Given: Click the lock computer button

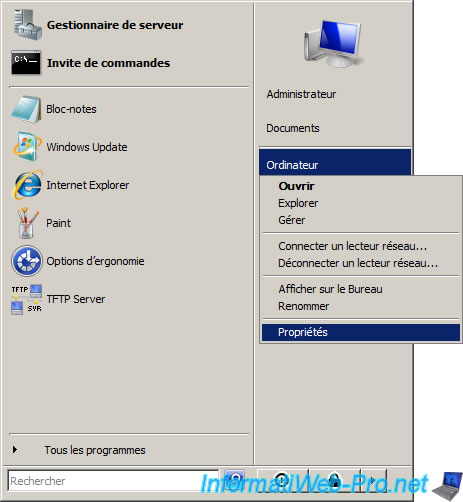Looking at the screenshot, I should pyautogui.click(x=334, y=480).
